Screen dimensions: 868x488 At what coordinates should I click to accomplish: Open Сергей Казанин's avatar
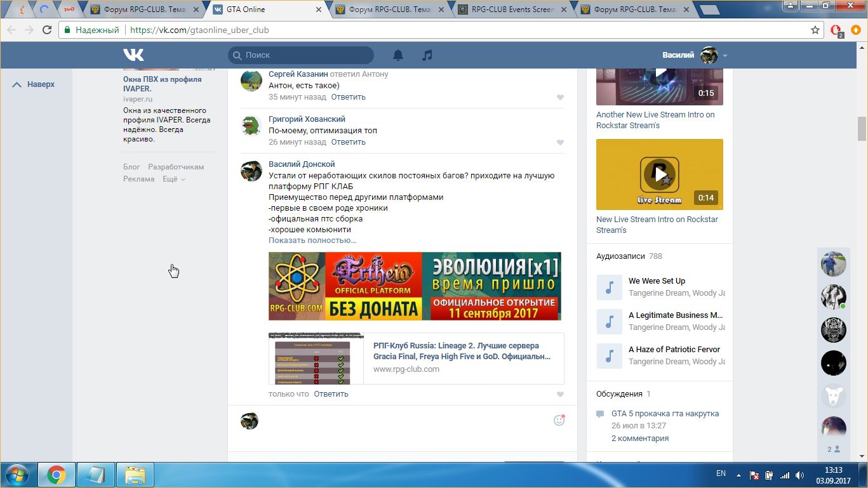point(251,81)
